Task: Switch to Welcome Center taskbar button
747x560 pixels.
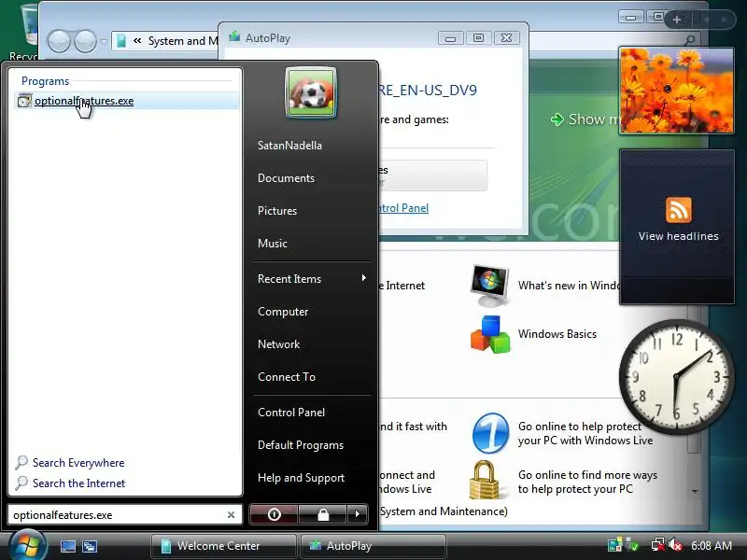Action: (x=223, y=546)
